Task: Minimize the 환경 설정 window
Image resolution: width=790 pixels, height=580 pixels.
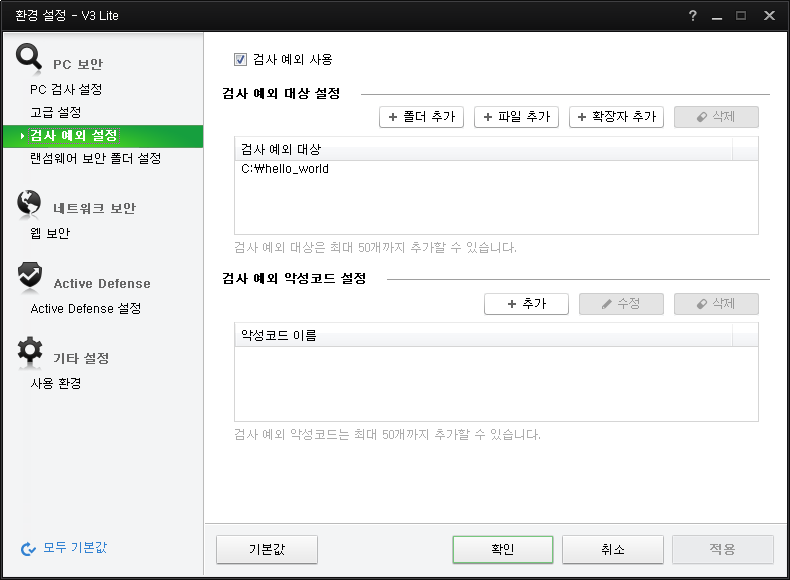Action: click(717, 16)
